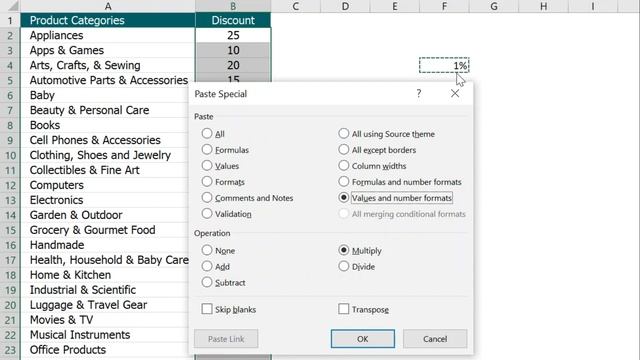This screenshot has width=640, height=360.
Task: Click the select-all corner of the sheet
Action: click(10, 6)
